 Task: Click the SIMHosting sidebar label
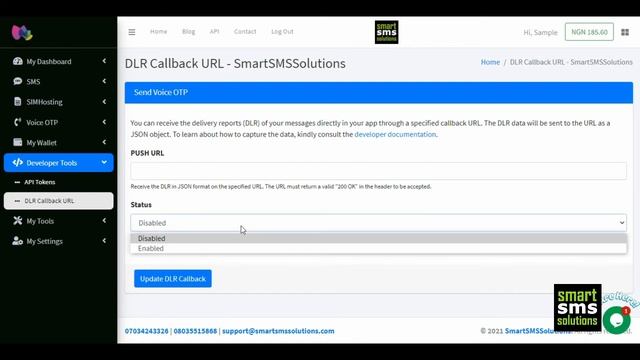[44, 102]
